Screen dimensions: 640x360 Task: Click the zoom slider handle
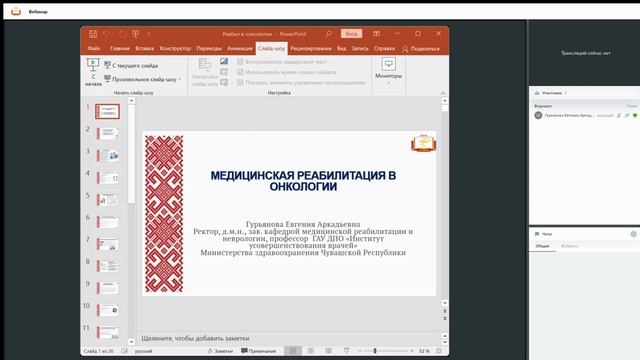[375, 351]
